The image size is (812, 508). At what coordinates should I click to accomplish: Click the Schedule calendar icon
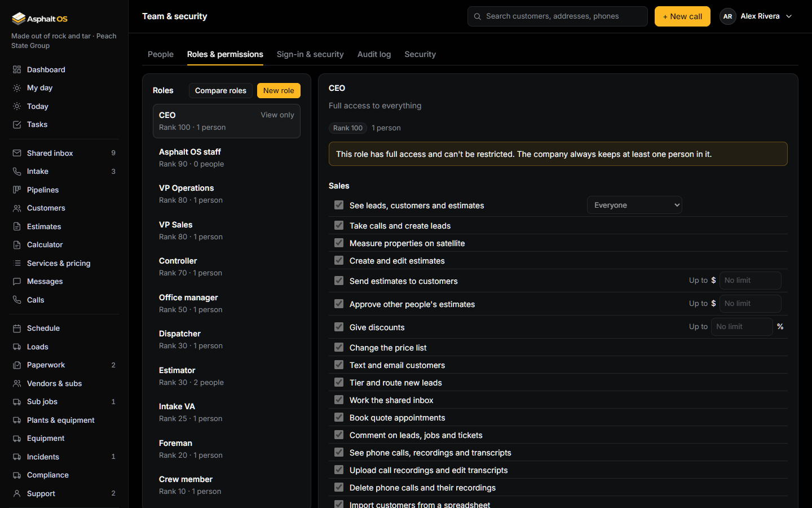click(x=17, y=328)
